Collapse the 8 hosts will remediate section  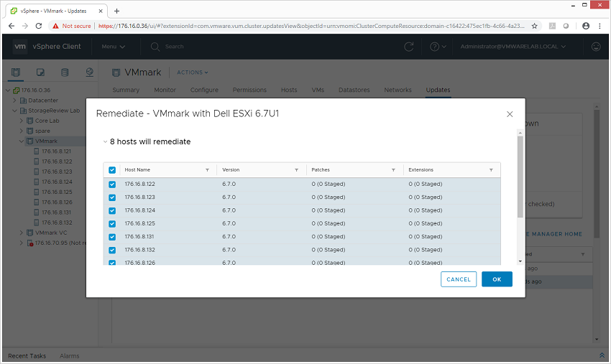point(105,141)
